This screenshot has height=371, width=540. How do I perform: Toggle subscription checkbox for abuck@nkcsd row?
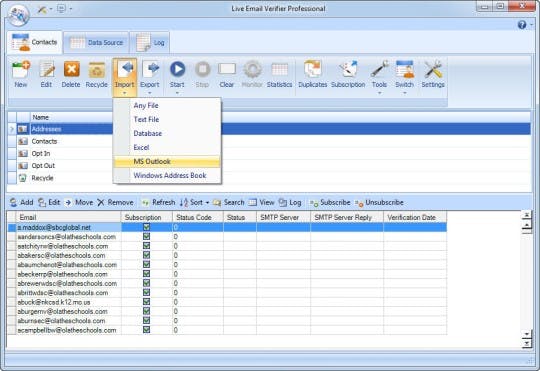coord(146,302)
